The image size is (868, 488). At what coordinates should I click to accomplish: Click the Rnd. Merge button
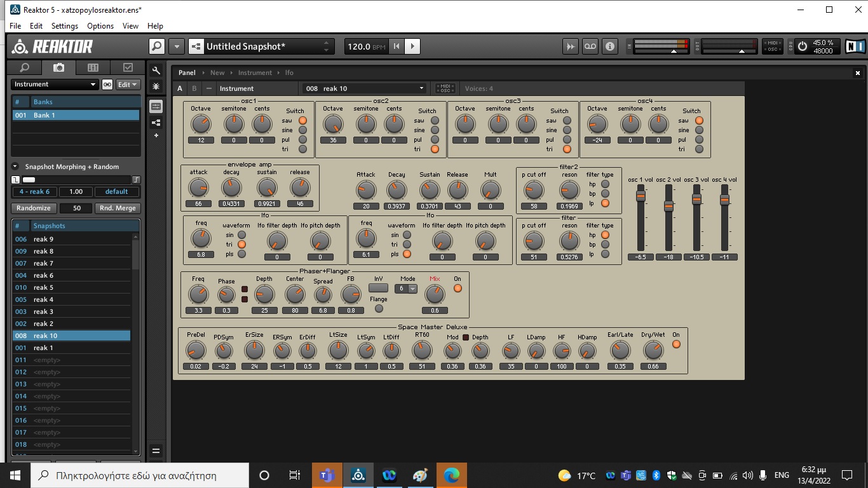pyautogui.click(x=117, y=208)
